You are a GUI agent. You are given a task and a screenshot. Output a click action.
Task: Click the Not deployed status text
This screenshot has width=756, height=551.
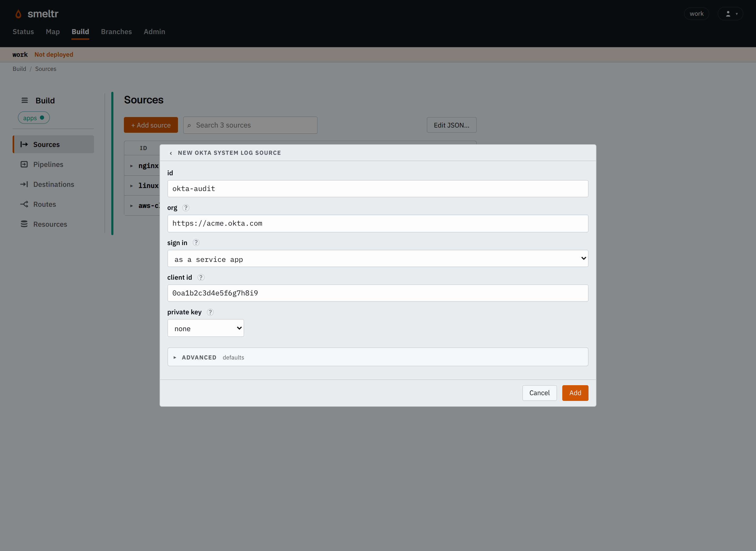coord(54,54)
